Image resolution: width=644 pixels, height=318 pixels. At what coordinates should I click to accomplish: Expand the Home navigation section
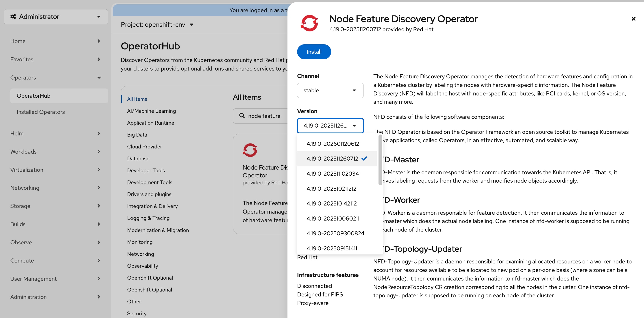(56, 41)
